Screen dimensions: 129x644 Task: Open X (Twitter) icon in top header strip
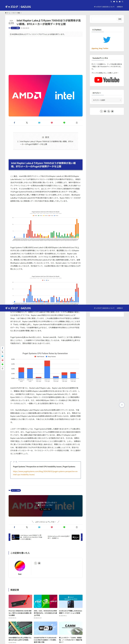pos(111,2)
